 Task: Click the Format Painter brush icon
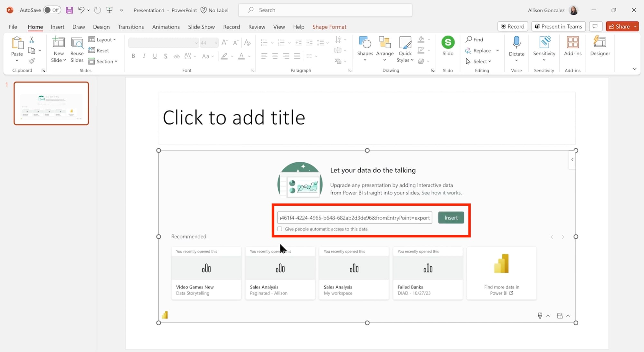coord(32,61)
